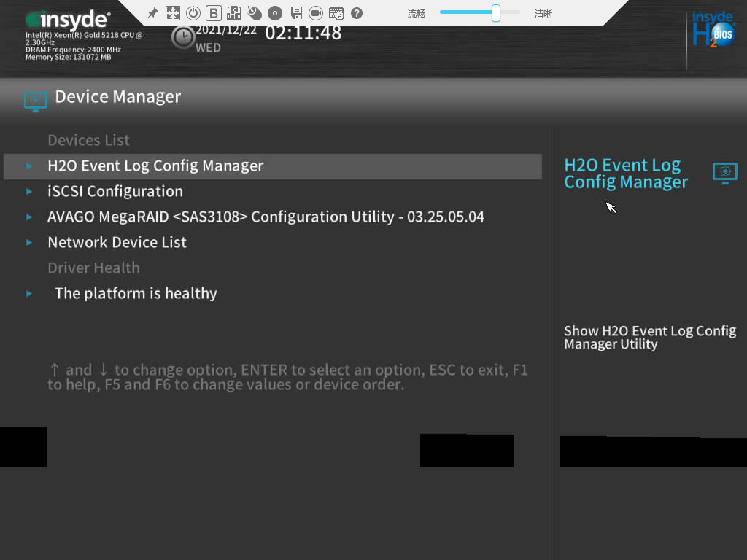The height and width of the screenshot is (560, 747).
Task: Select Network Device List entry
Action: tap(117, 243)
